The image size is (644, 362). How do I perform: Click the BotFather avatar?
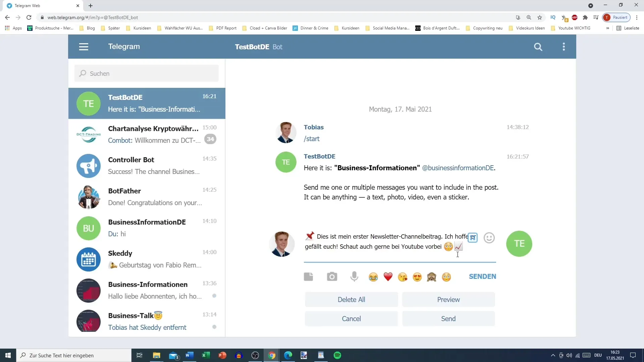point(89,197)
